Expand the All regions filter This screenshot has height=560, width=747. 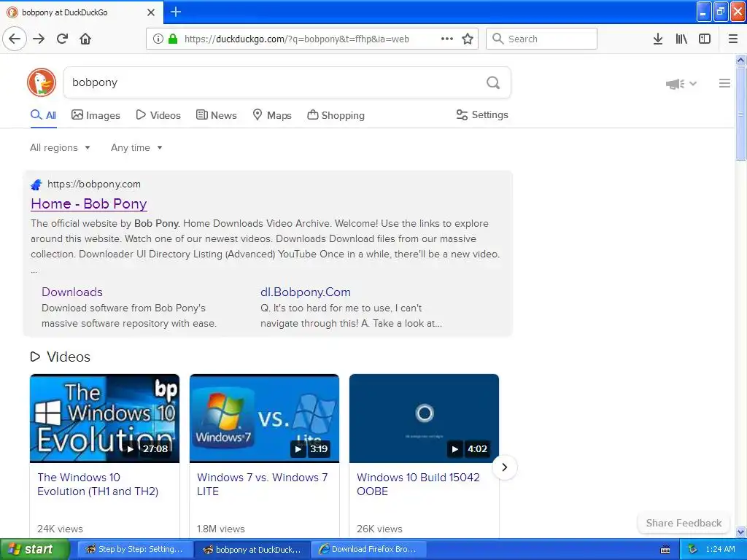click(60, 147)
